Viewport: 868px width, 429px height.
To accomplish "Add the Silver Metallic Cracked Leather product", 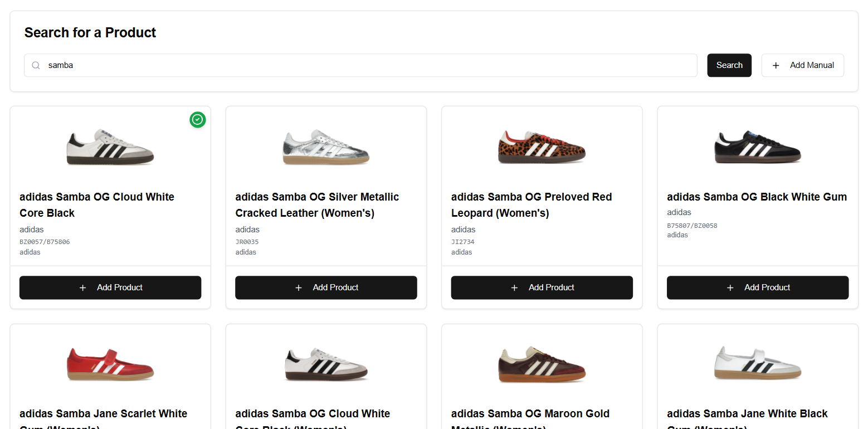I will [326, 287].
